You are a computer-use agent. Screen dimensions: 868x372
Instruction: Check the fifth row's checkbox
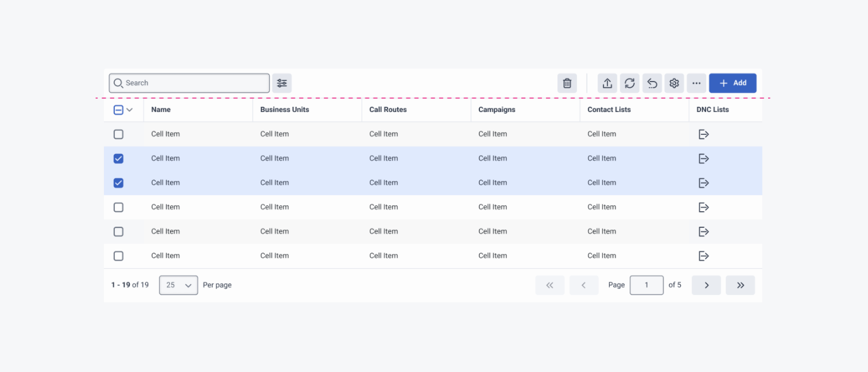point(118,231)
